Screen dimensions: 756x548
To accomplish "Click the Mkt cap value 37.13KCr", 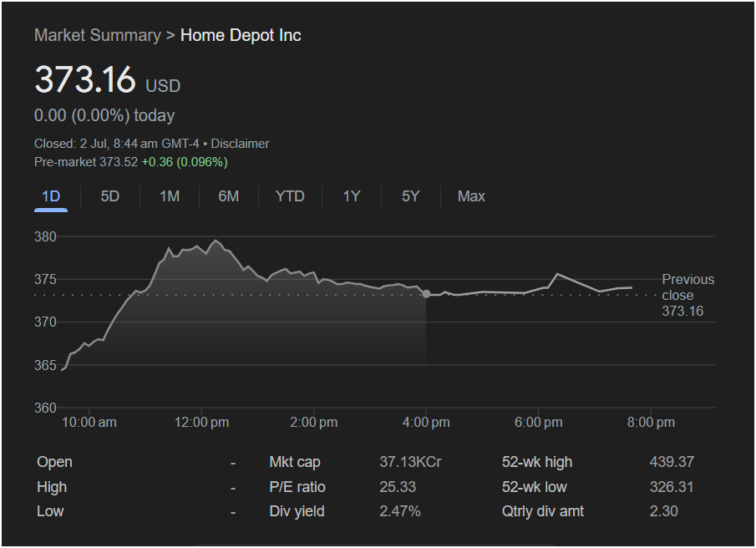I will [x=410, y=462].
